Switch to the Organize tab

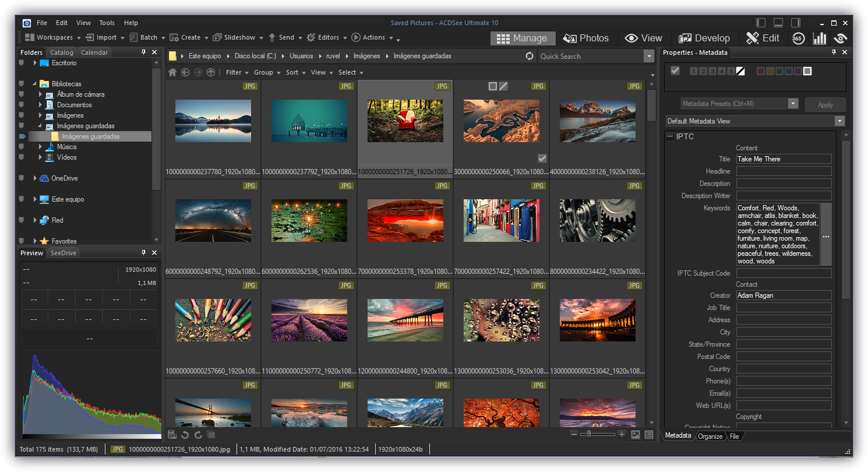click(710, 436)
